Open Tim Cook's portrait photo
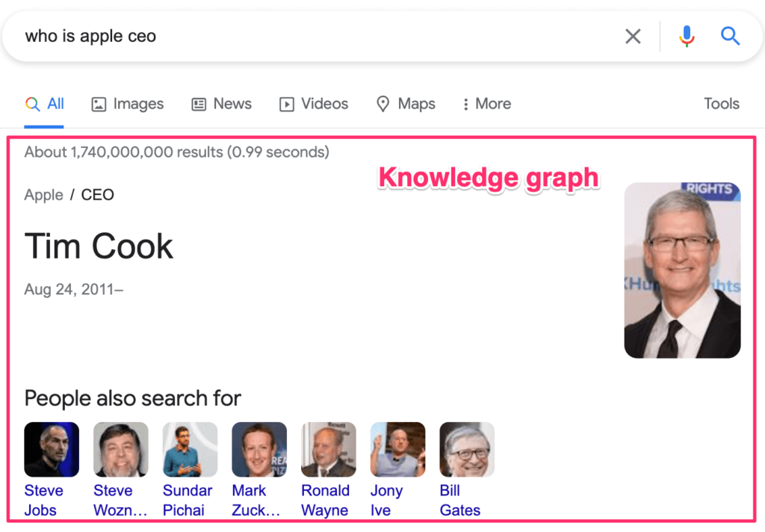Image resolution: width=765 pixels, height=532 pixels. tap(682, 270)
